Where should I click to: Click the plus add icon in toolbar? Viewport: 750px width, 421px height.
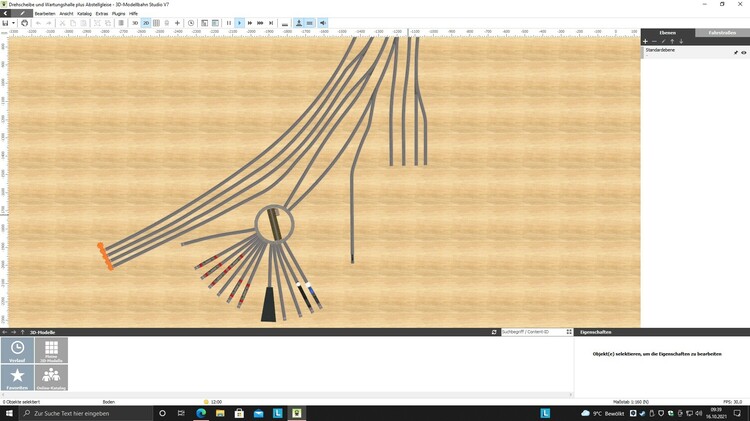point(177,23)
